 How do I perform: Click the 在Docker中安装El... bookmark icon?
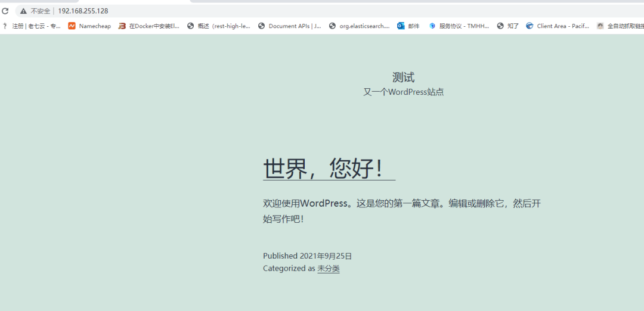122,26
